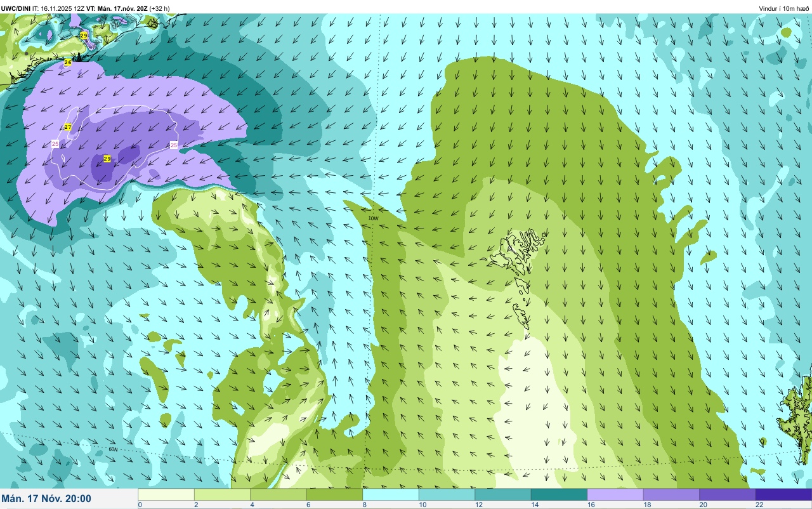Click the legend tick number '4'
Screen dimensions: 812x509
coord(252,505)
